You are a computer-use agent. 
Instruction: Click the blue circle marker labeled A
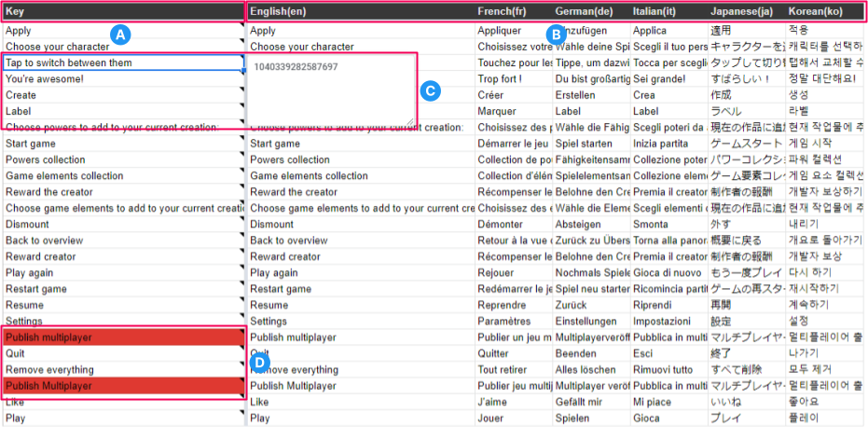pos(118,33)
